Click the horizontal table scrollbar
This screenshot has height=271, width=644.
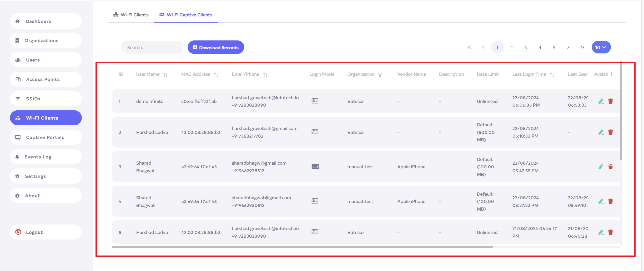[302, 247]
